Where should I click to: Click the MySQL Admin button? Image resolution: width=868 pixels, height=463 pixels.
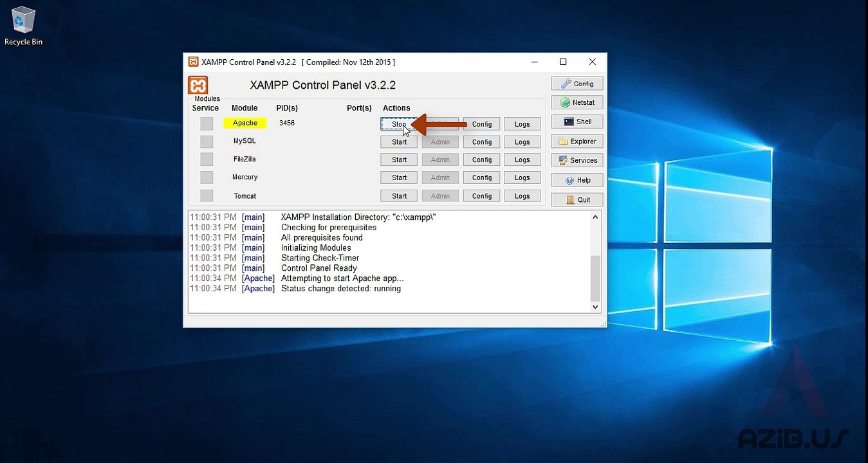[x=440, y=142]
